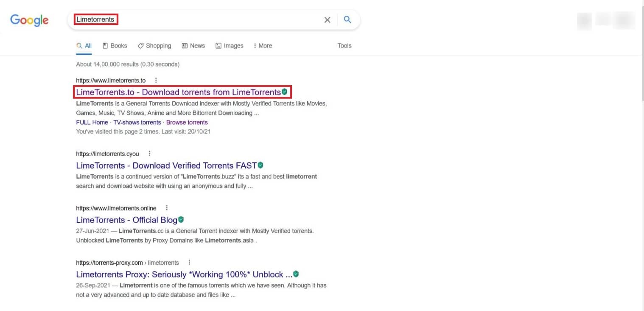Open the TV-shows torrents sitelink
This screenshot has height=311, width=644.
click(x=137, y=122)
